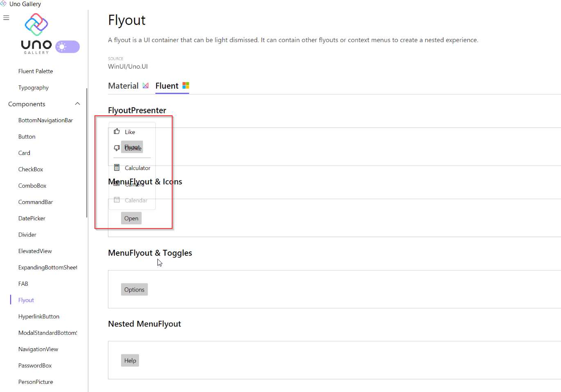
Task: Click the Flyout sidebar item
Action: click(26, 300)
